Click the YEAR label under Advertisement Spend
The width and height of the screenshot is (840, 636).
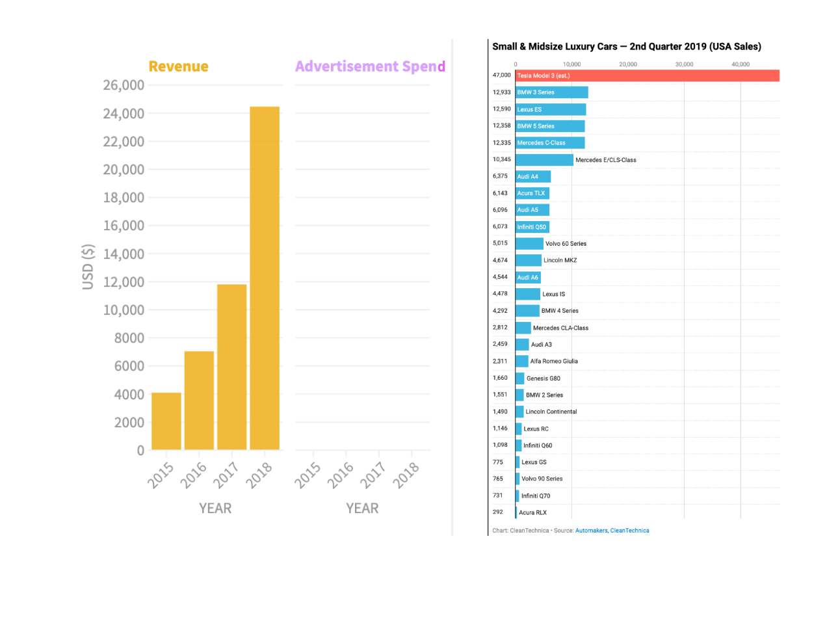pyautogui.click(x=362, y=509)
